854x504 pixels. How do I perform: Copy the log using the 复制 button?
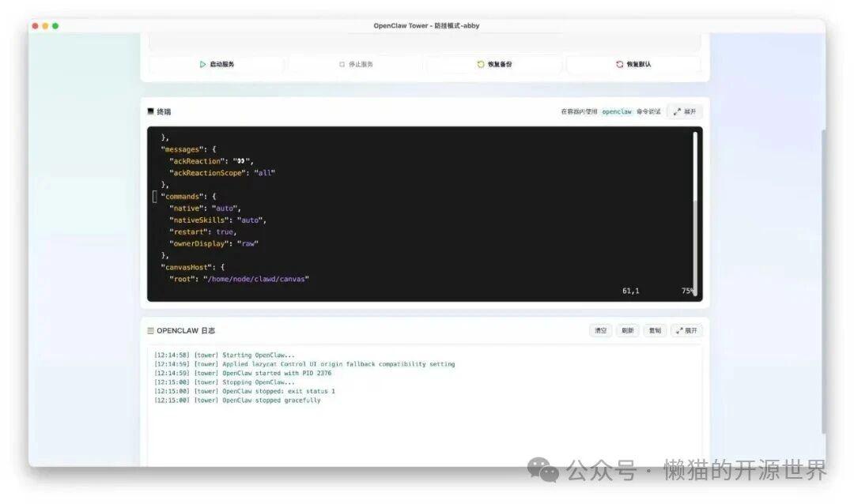pos(655,330)
